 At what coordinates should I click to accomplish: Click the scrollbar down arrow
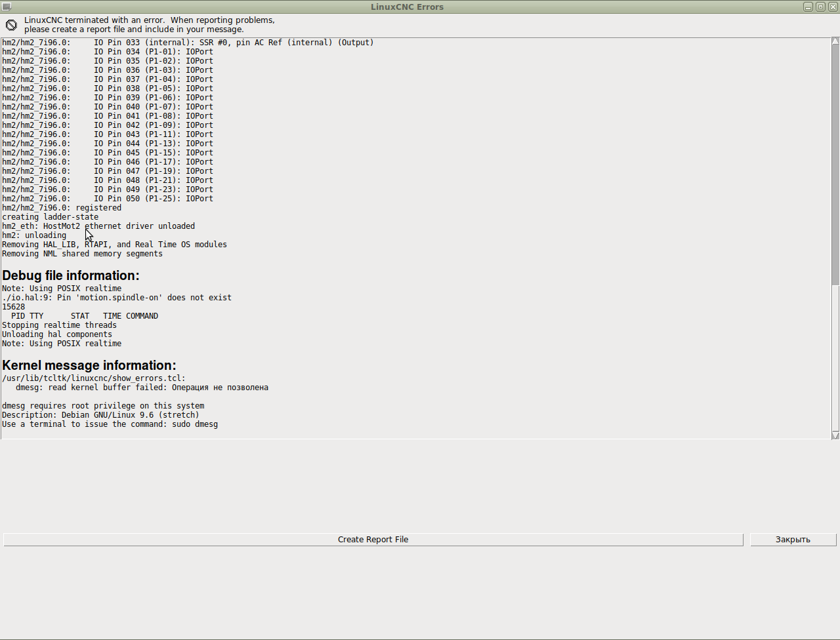[835, 435]
